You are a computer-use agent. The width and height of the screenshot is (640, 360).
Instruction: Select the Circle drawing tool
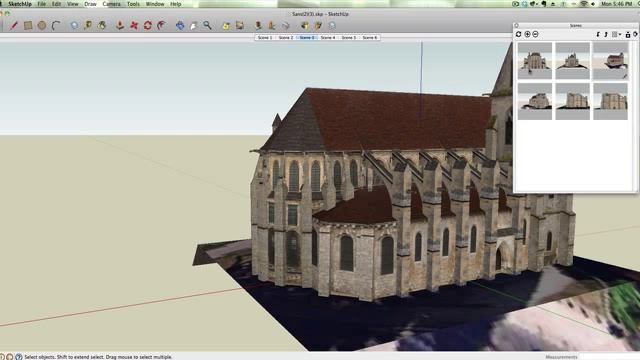click(x=42, y=26)
